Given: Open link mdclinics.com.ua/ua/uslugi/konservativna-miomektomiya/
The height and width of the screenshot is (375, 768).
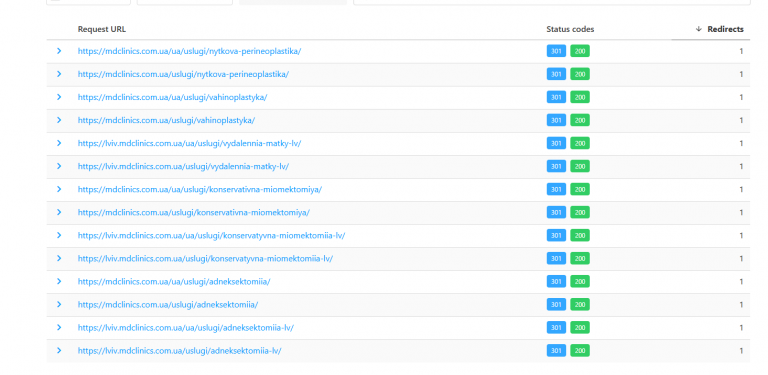Looking at the screenshot, I should 200,189.
